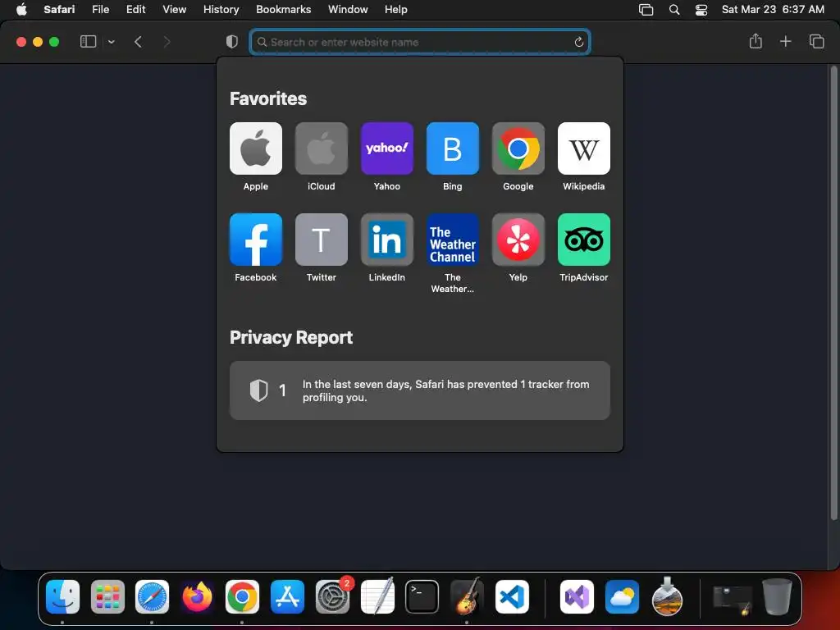Open the Yahoo favorite
840x630 pixels.
(387, 148)
